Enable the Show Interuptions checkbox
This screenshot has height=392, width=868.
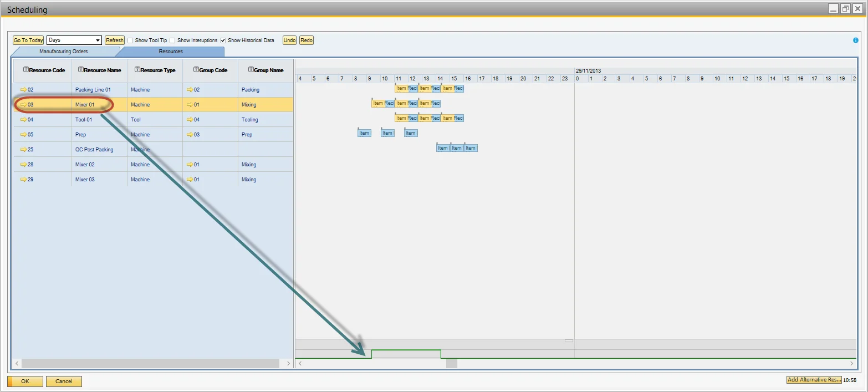(173, 40)
